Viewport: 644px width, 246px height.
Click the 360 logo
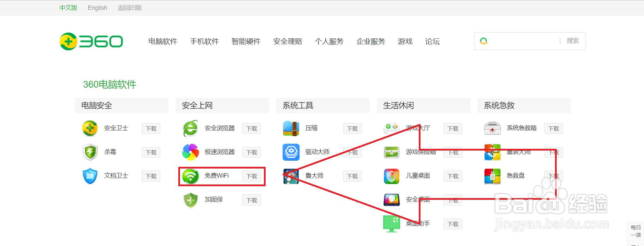click(91, 41)
